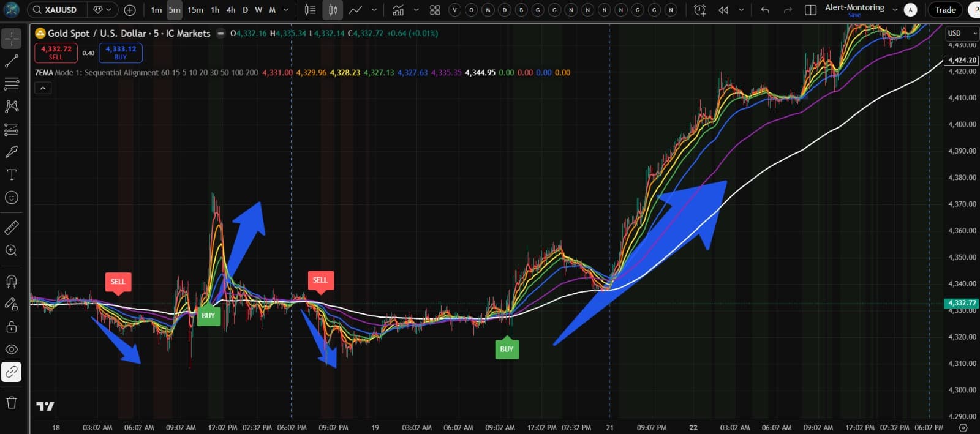
Task: Expand the timeframe list dropdown arrow
Action: tap(285, 10)
